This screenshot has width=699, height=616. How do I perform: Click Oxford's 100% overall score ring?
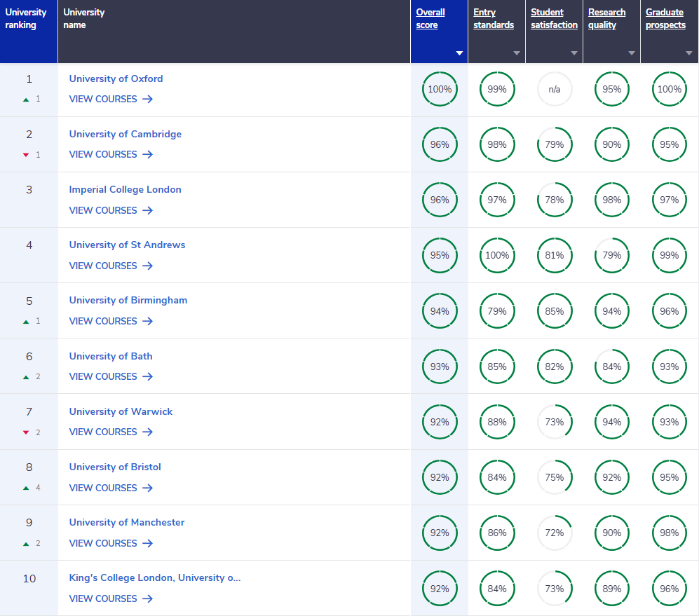[440, 89]
